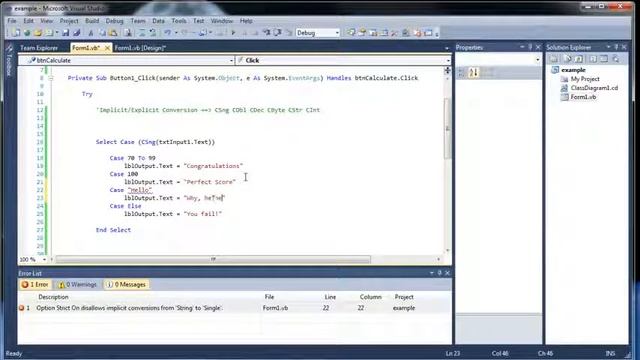
Task: Pin toggle on Error List title
Action: (440, 273)
